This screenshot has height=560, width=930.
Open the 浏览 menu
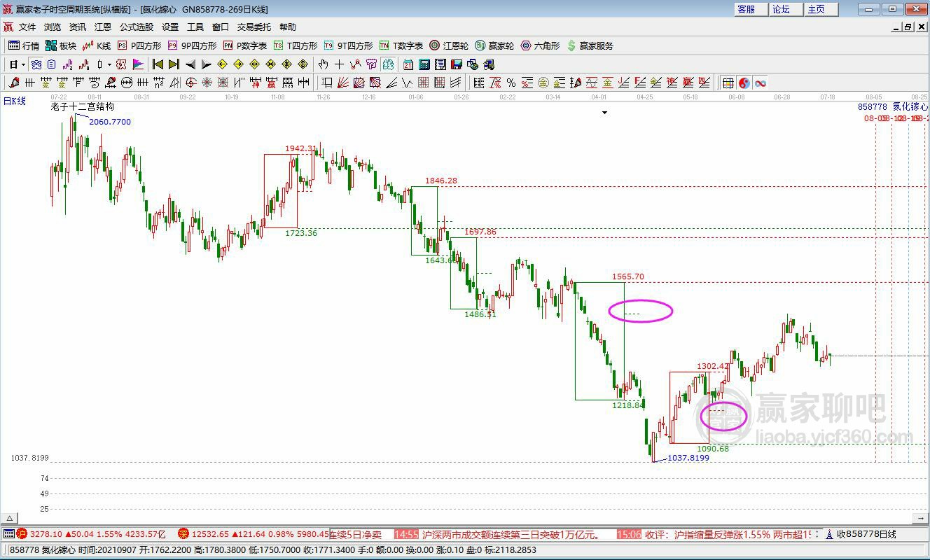(x=53, y=27)
